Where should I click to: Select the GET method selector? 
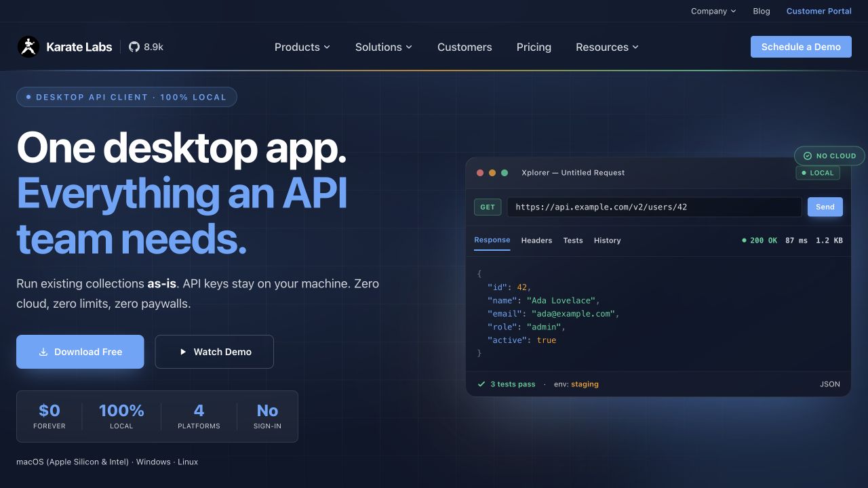coord(488,207)
